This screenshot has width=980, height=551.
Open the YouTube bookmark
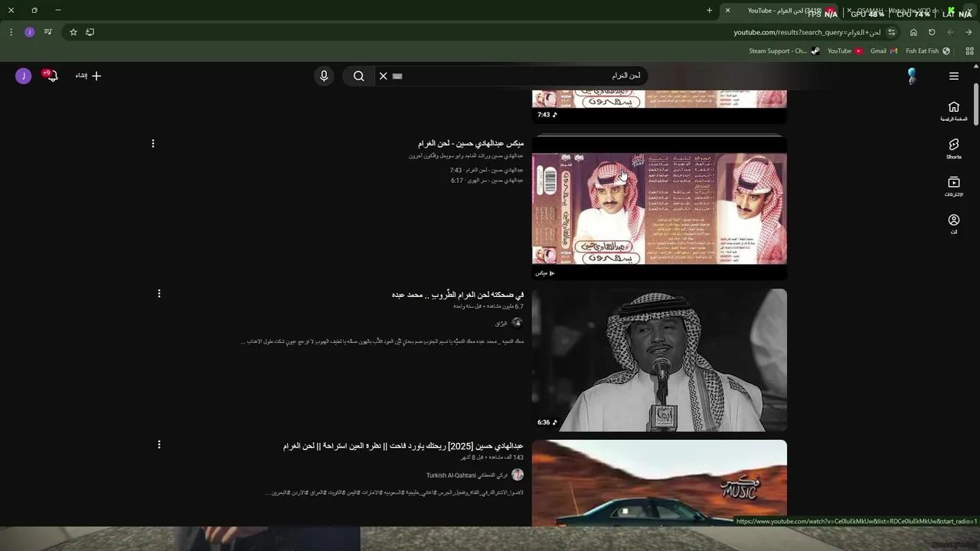coord(845,51)
